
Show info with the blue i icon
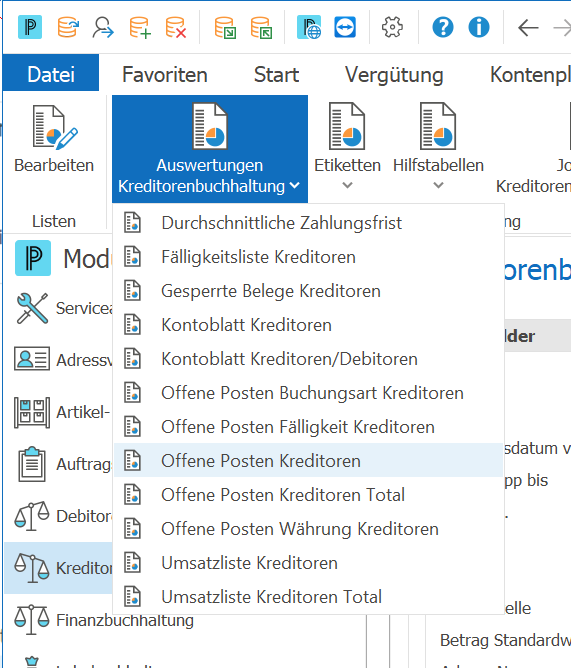(479, 27)
